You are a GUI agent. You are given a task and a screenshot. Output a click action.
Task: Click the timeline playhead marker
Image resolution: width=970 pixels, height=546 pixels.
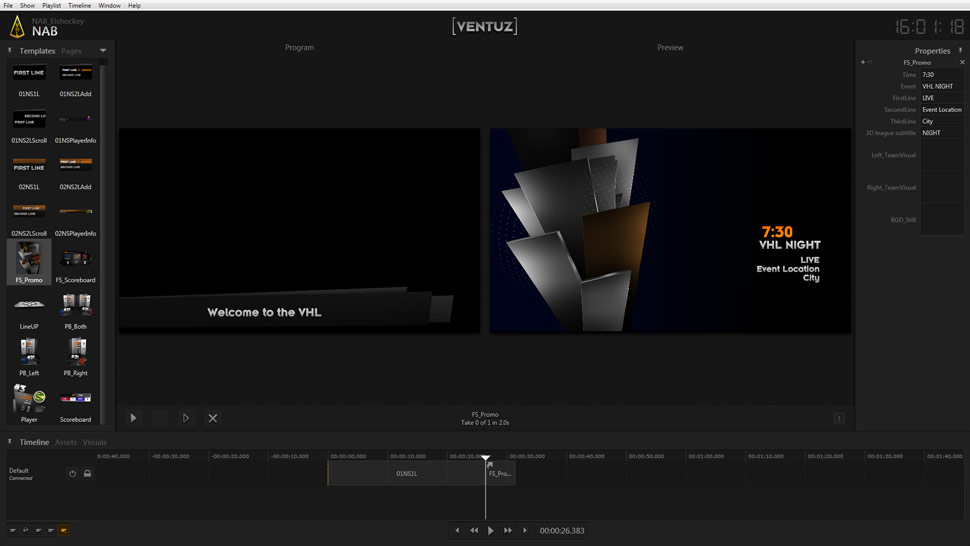486,459
